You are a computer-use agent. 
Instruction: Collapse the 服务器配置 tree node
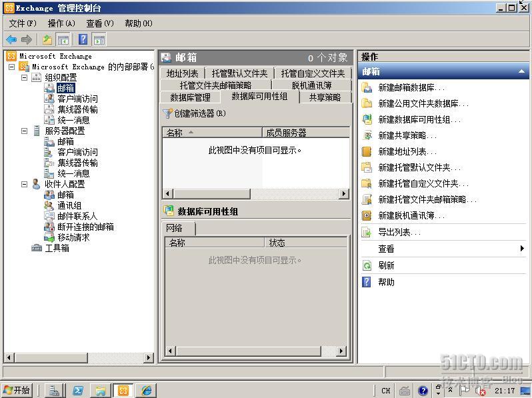(x=24, y=131)
